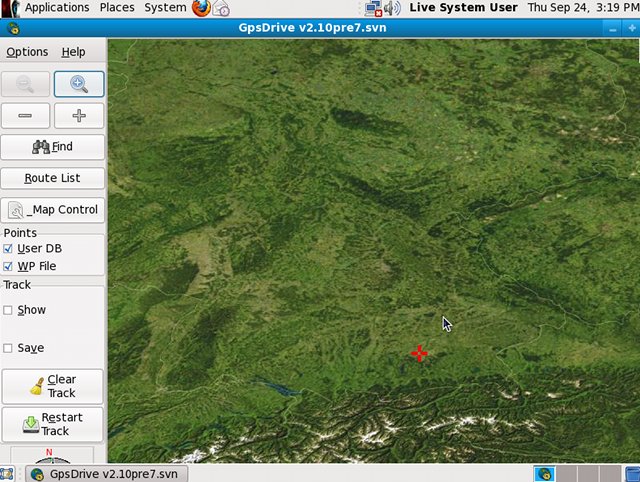640x482 pixels.
Task: Enable the Show track checkbox
Action: pyautogui.click(x=8, y=310)
